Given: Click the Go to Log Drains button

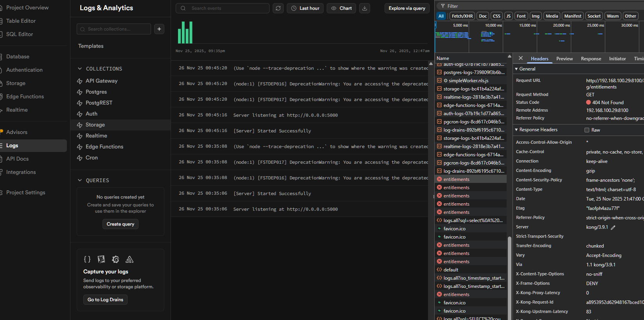Looking at the screenshot, I should click(x=105, y=300).
